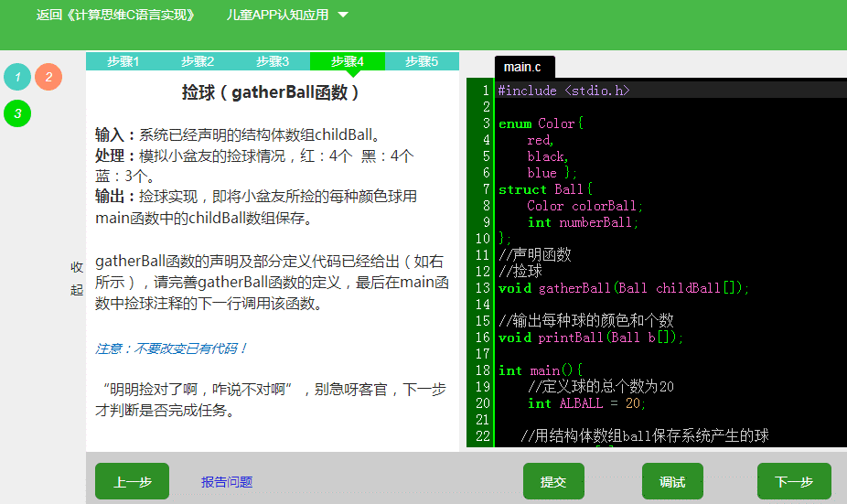Image resolution: width=847 pixels, height=504 pixels.
Task: Open the 报告问题 link
Action: point(227,482)
